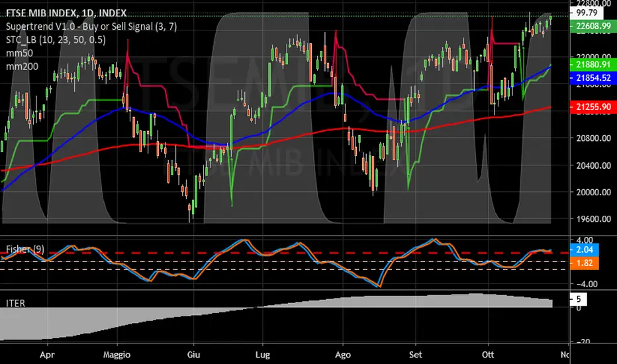617x364 pixels.
Task: Click the Fisher 1.82 orange value tag
Action: pos(585,263)
